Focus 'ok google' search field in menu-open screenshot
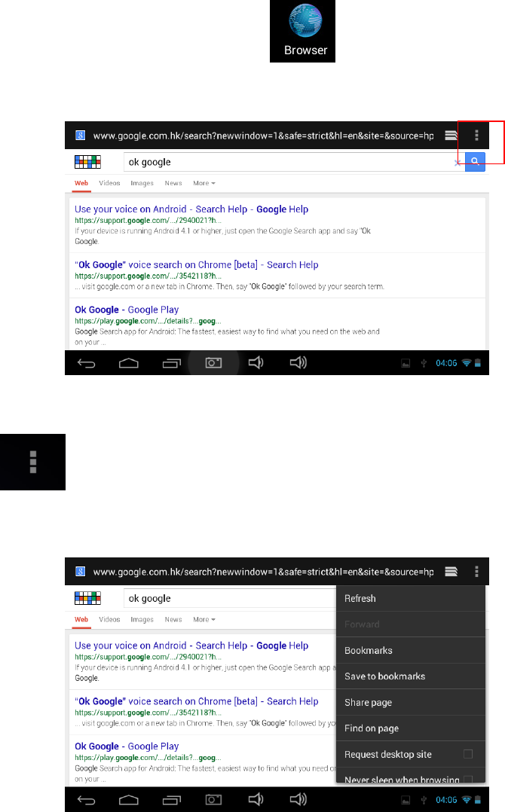 point(230,598)
